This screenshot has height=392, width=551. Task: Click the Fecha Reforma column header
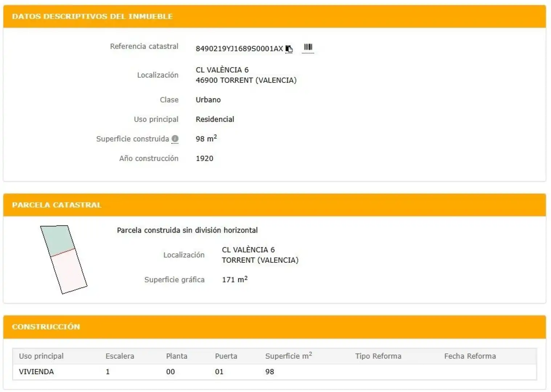point(470,356)
